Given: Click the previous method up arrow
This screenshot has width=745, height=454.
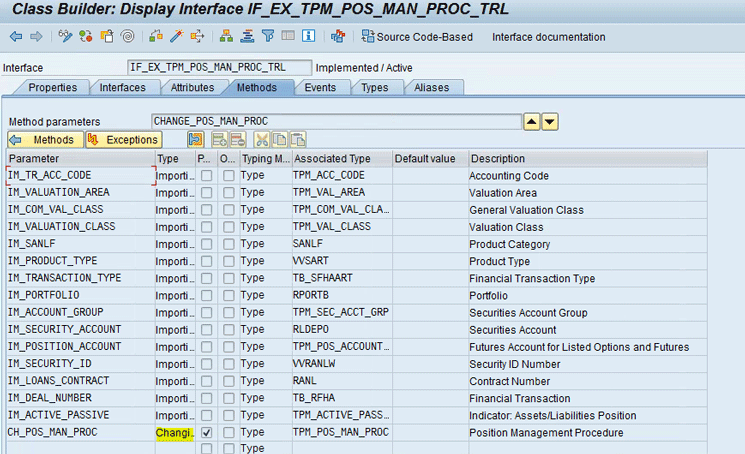Looking at the screenshot, I should click(532, 121).
